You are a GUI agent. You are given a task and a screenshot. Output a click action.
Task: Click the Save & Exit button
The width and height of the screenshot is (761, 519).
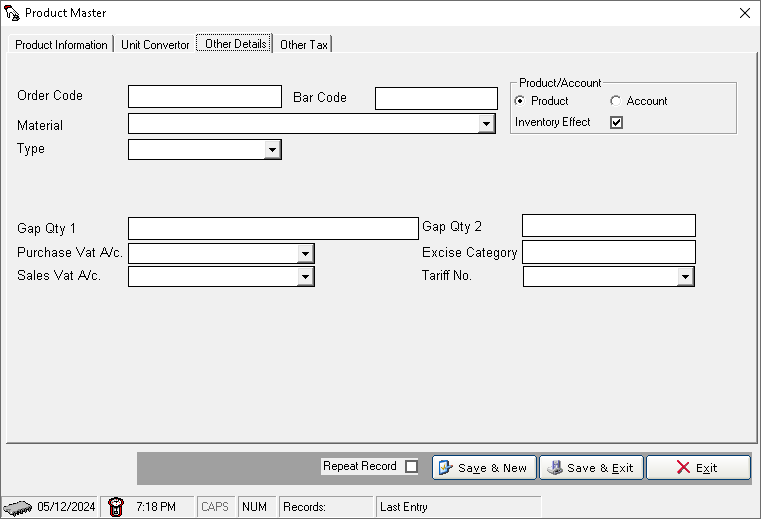click(x=591, y=468)
